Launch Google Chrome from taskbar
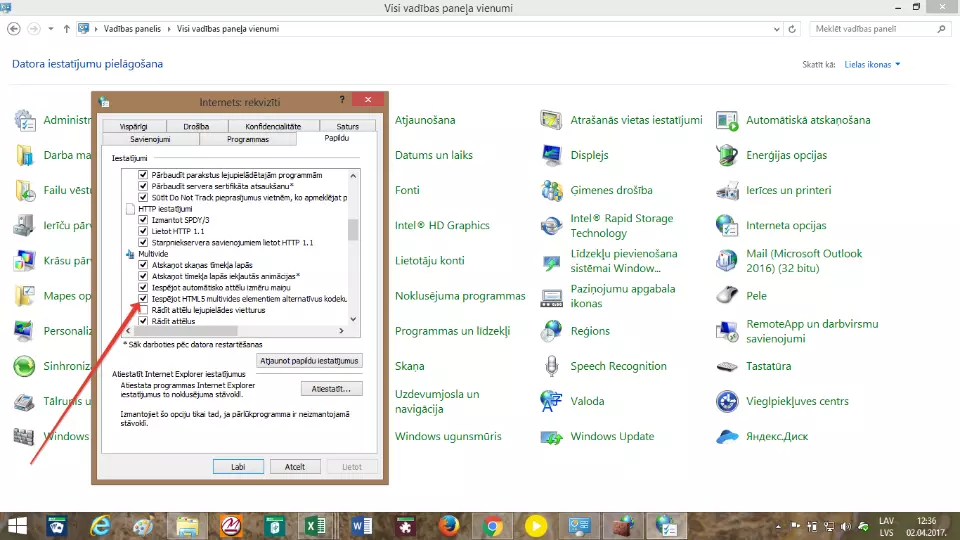This screenshot has height=540, width=960. (492, 526)
